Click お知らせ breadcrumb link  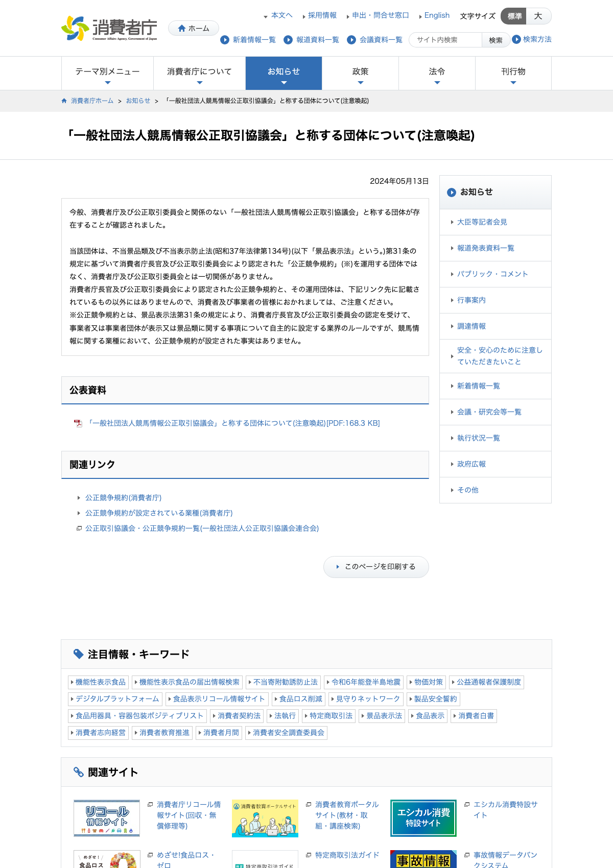point(138,101)
